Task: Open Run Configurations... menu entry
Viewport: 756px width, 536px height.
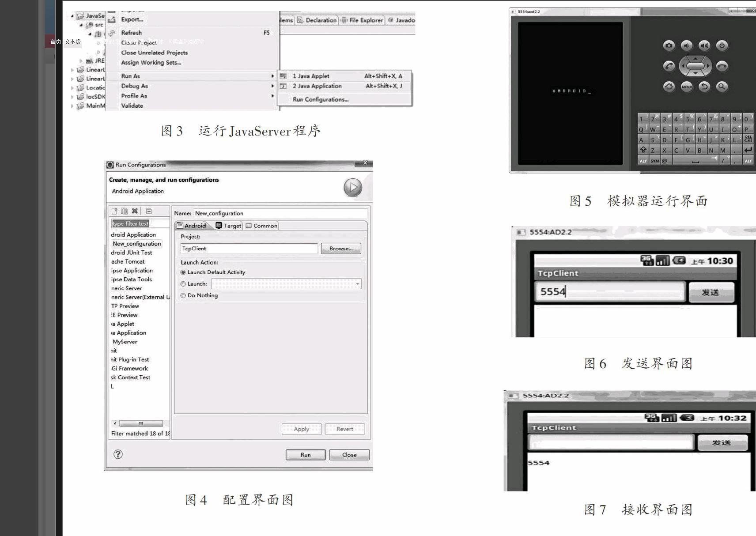Action: tap(321, 99)
